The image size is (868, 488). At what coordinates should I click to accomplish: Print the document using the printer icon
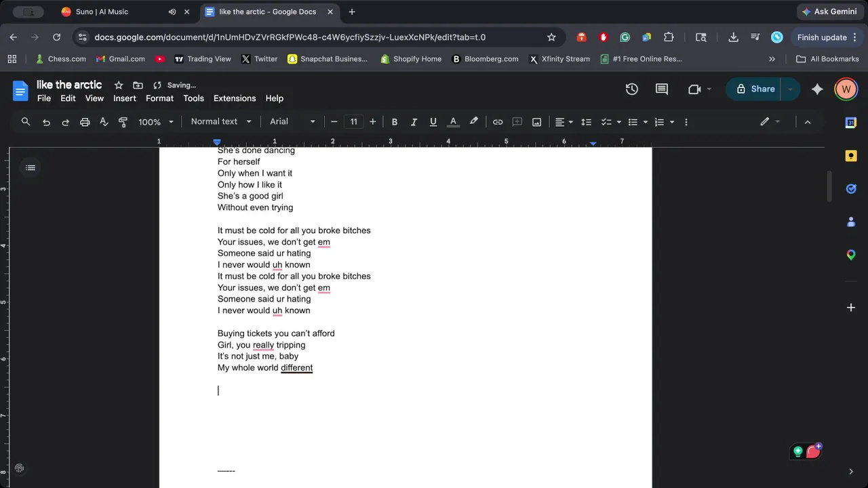[x=85, y=122]
